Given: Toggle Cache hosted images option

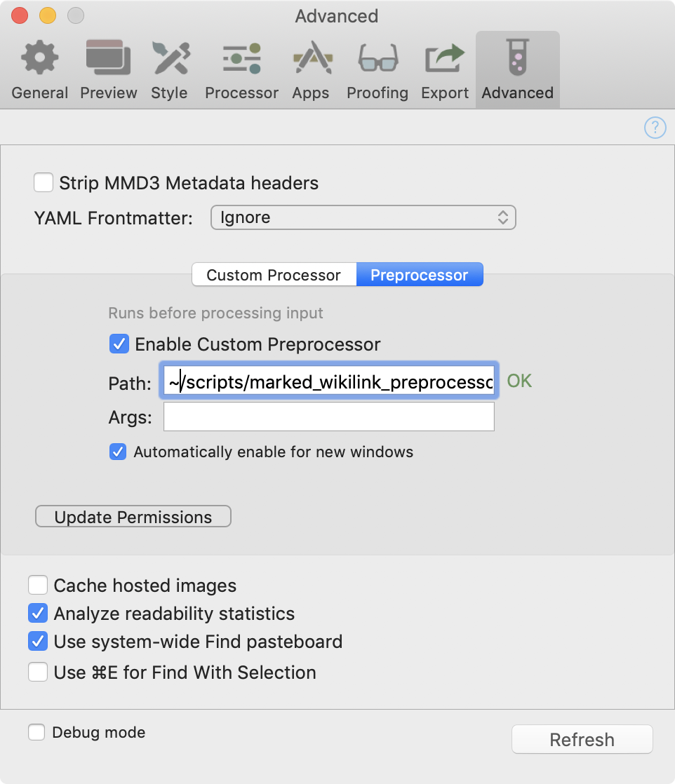Looking at the screenshot, I should coord(38,585).
